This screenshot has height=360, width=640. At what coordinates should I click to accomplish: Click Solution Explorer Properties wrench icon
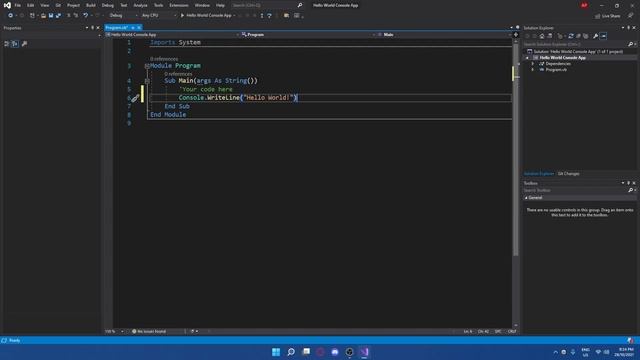(x=596, y=36)
